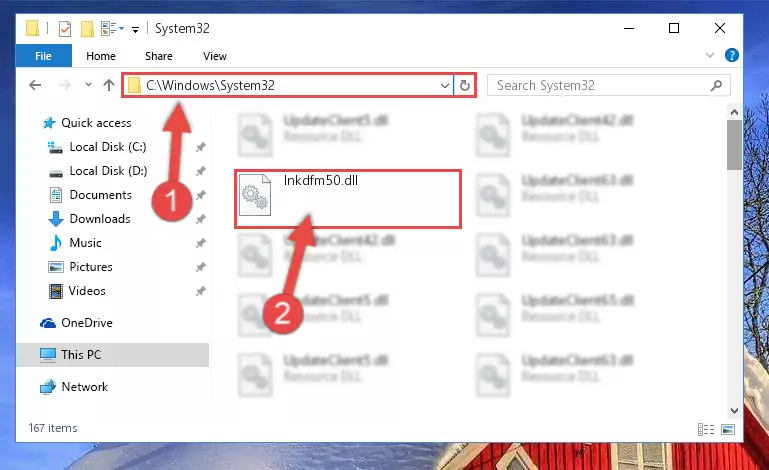The height and width of the screenshot is (470, 769).
Task: Click the Properties checkmark quick access icon
Action: click(x=65, y=29)
